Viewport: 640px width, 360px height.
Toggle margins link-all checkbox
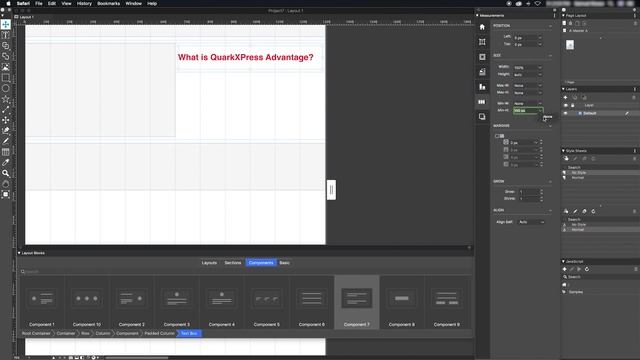pyautogui.click(x=497, y=136)
